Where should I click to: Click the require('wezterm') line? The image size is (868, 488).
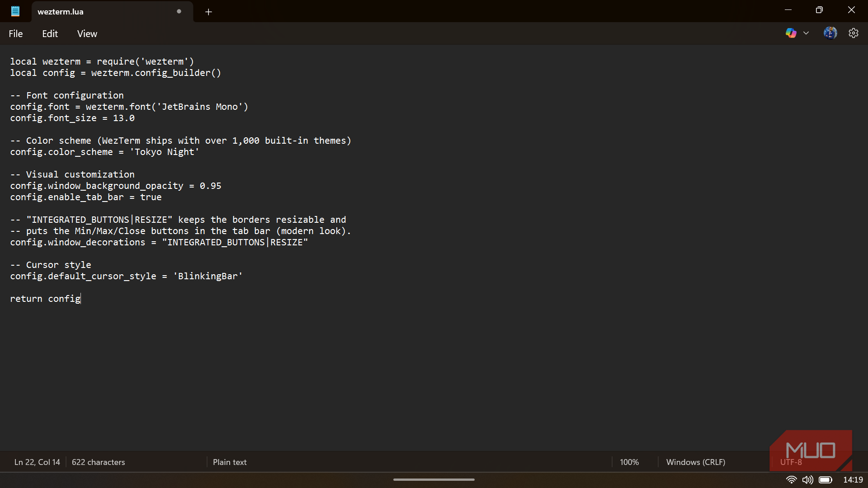point(102,62)
